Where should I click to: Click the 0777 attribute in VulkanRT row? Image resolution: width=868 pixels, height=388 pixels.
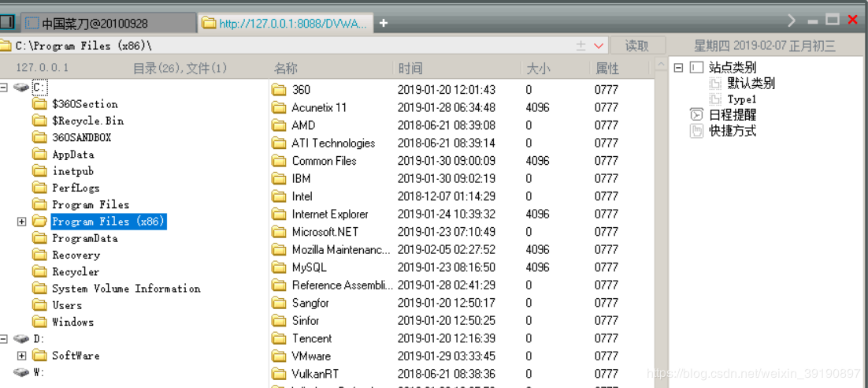(x=606, y=374)
